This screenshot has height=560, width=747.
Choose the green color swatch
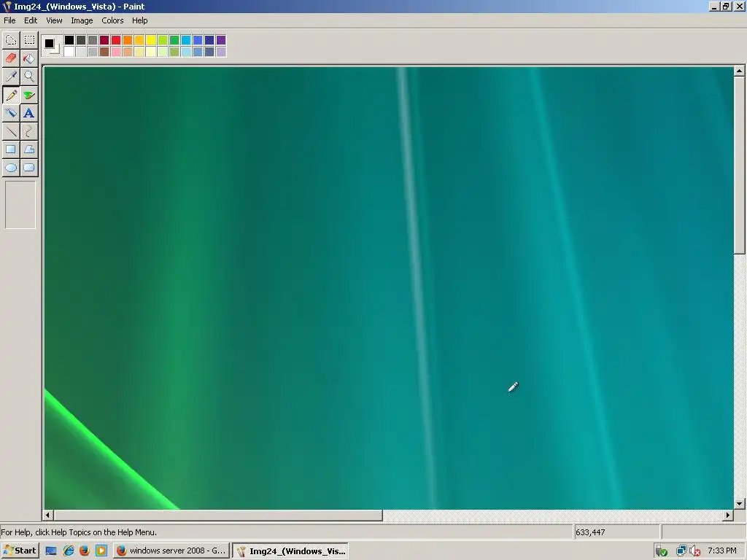tap(174, 40)
